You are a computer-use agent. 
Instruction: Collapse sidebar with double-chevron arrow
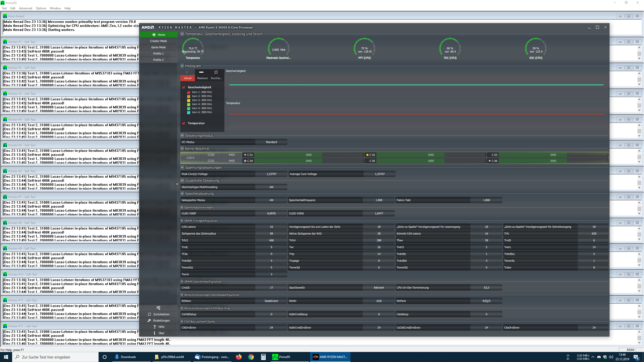tap(177, 184)
